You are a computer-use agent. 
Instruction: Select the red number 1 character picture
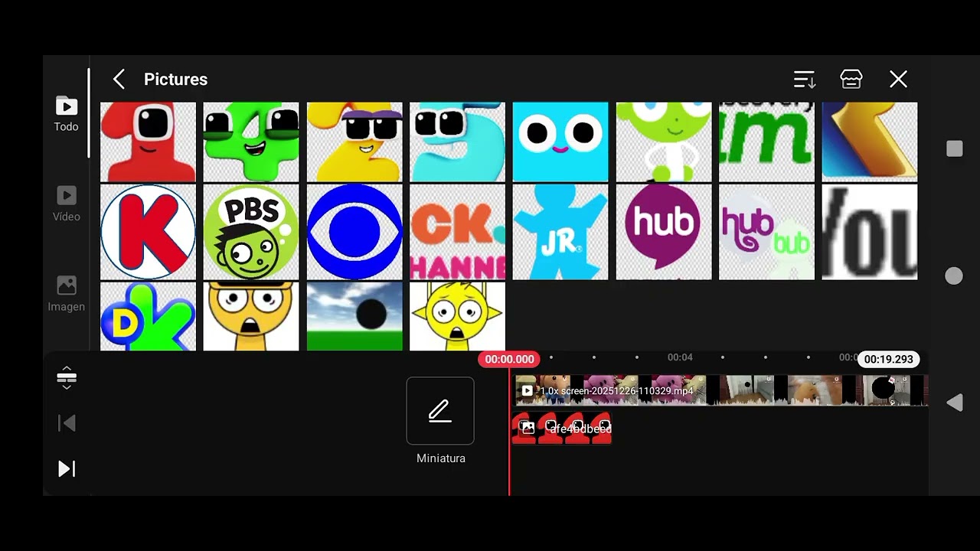148,142
